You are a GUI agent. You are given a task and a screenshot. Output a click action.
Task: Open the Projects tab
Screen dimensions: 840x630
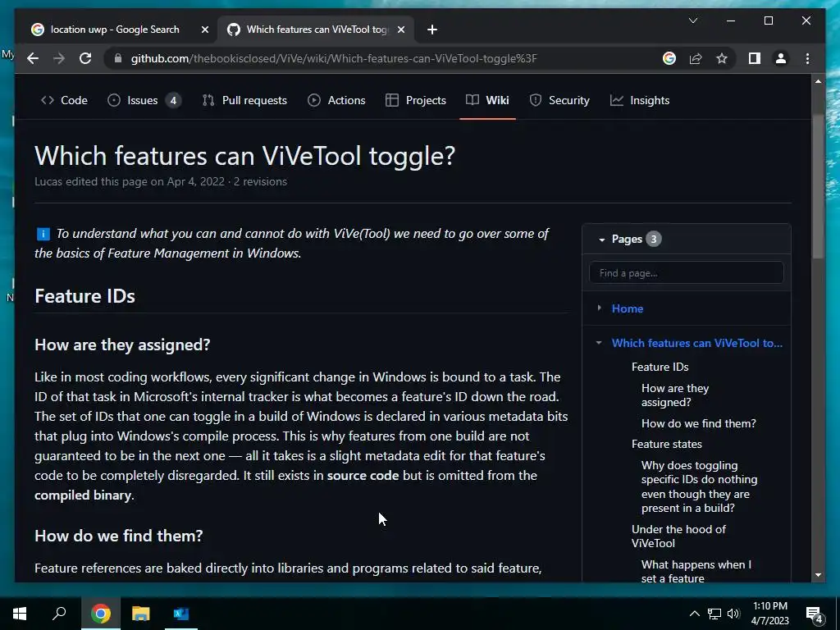click(416, 100)
